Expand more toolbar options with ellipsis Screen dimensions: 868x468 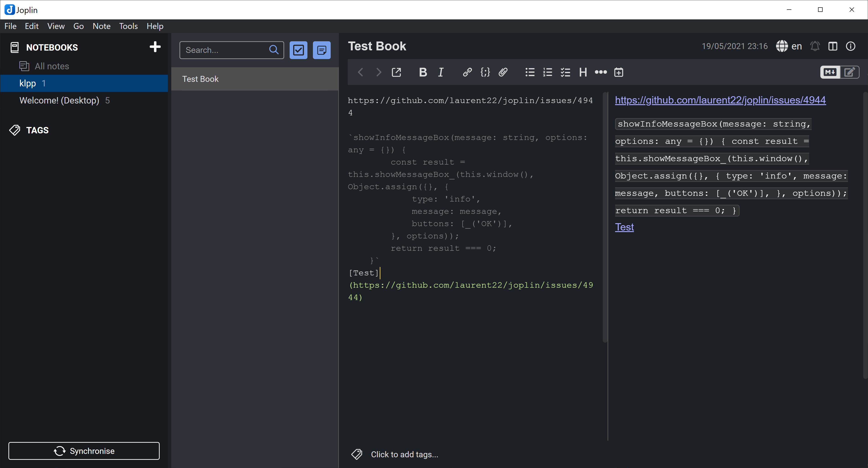(600, 72)
